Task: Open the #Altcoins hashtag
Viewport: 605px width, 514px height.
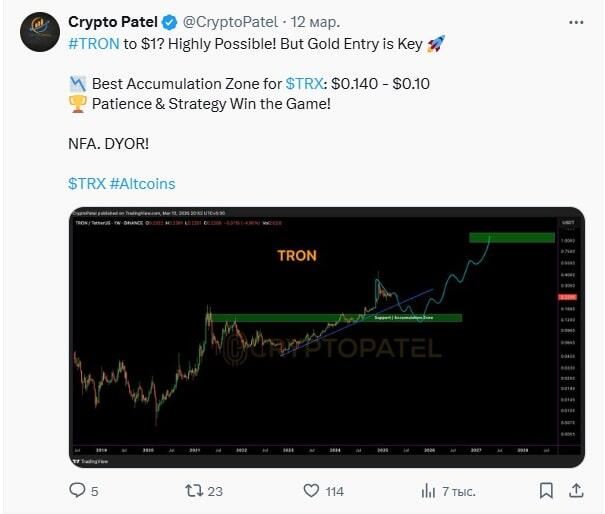Action: 143,184
